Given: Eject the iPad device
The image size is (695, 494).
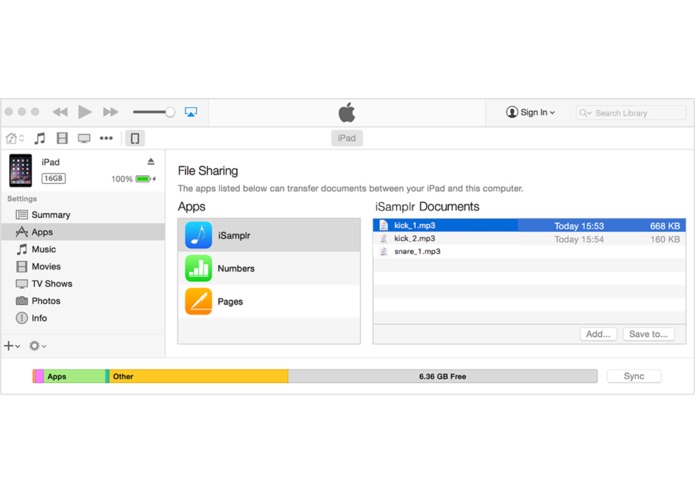Looking at the screenshot, I should tap(151, 162).
